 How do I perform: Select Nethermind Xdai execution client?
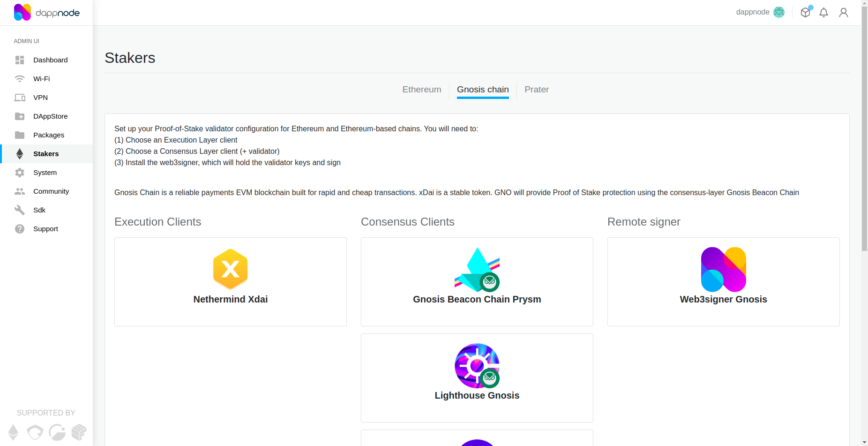(x=231, y=282)
